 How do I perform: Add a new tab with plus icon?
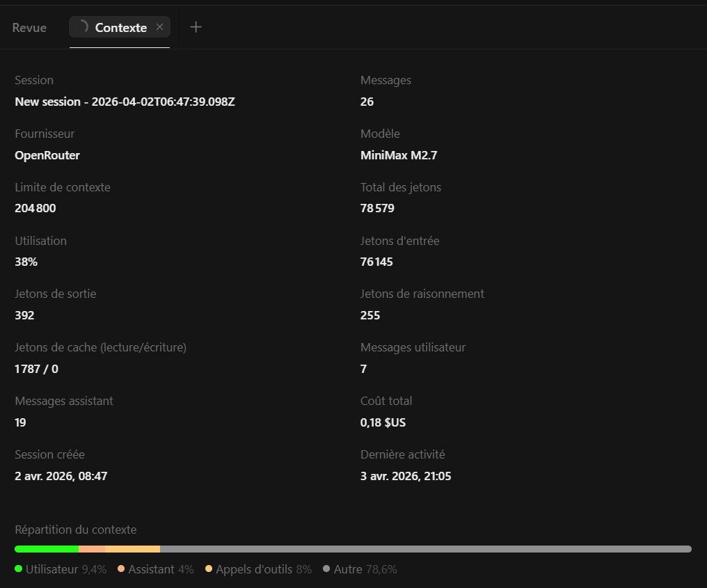click(x=196, y=27)
